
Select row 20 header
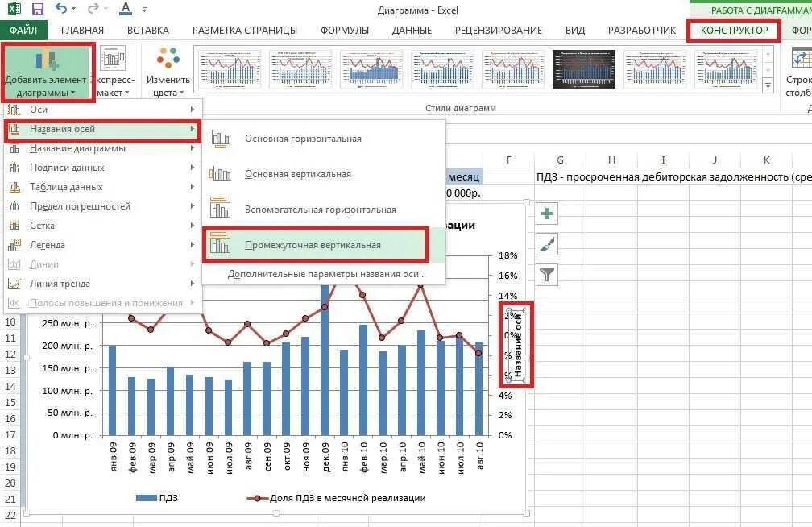(x=10, y=483)
